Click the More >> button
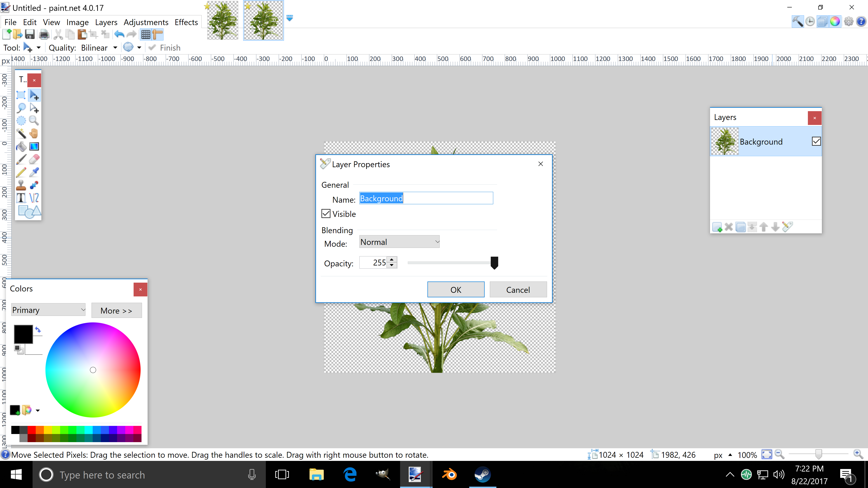Image resolution: width=868 pixels, height=488 pixels. [x=116, y=310]
